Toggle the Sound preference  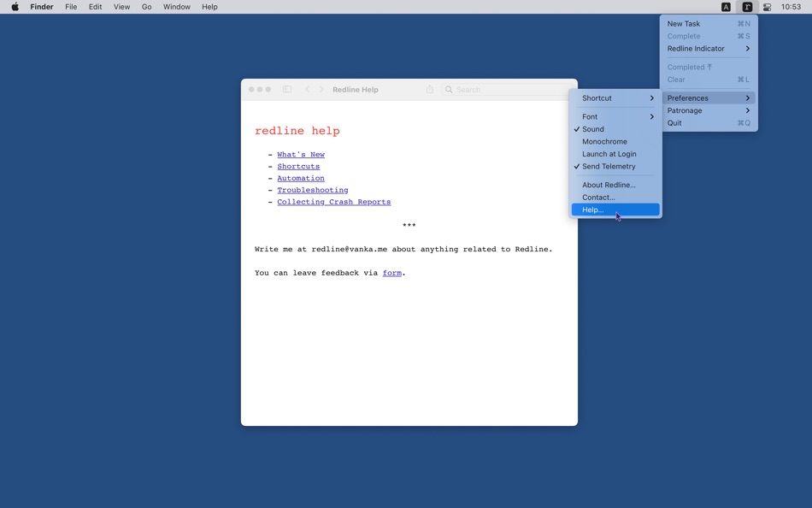click(x=615, y=129)
